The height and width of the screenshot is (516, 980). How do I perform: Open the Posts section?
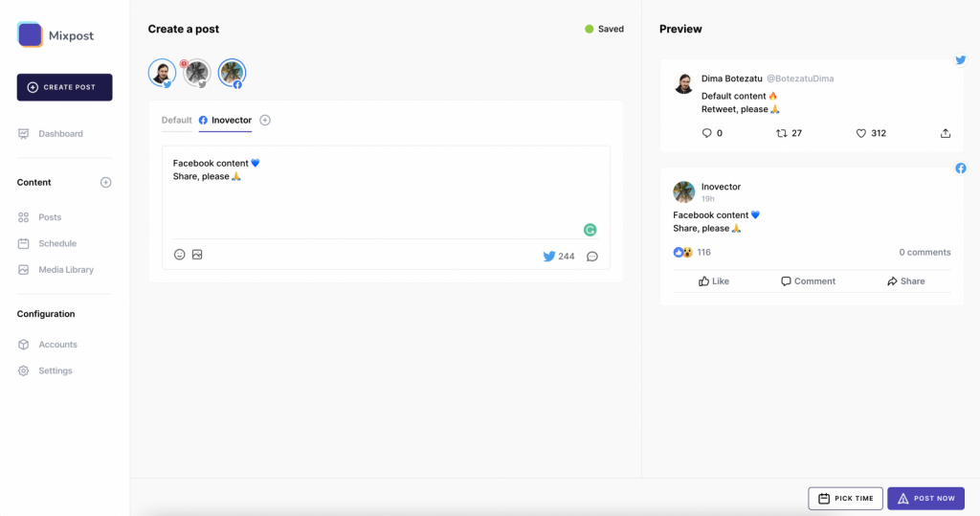(50, 217)
